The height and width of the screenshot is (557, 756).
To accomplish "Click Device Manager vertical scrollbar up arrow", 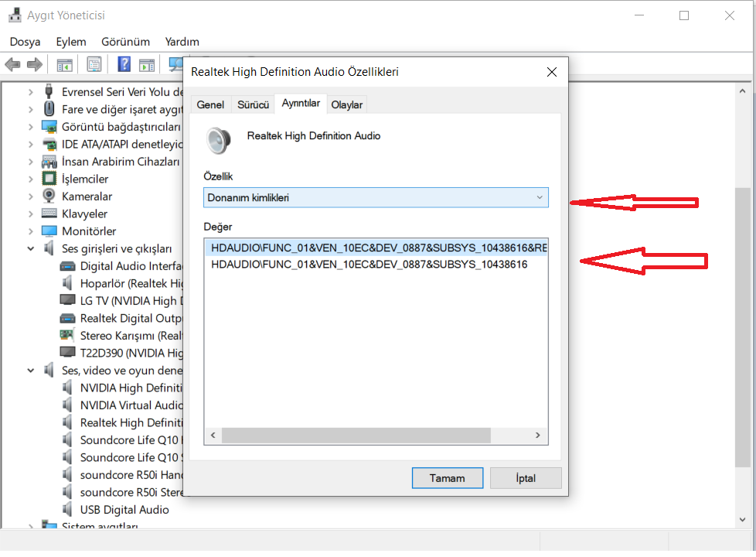I will tap(743, 91).
